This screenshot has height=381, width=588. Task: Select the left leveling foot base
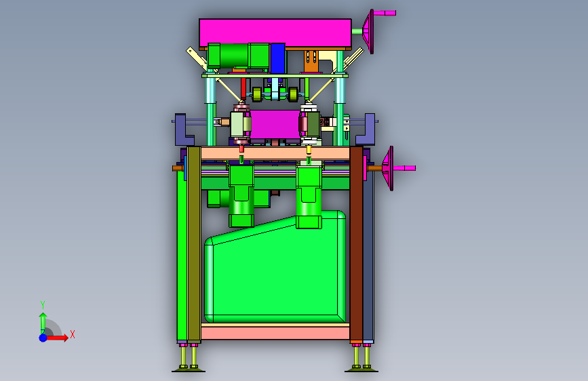coord(189,371)
